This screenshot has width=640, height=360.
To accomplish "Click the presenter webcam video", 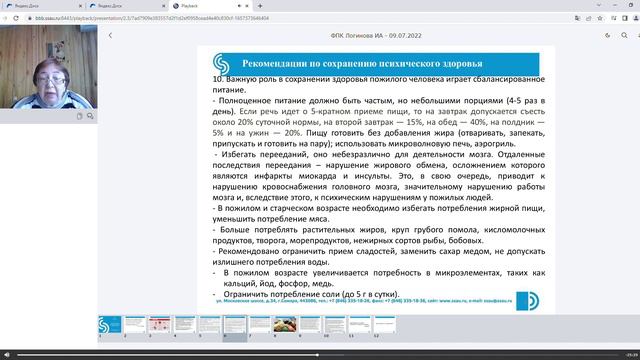I will (49, 67).
